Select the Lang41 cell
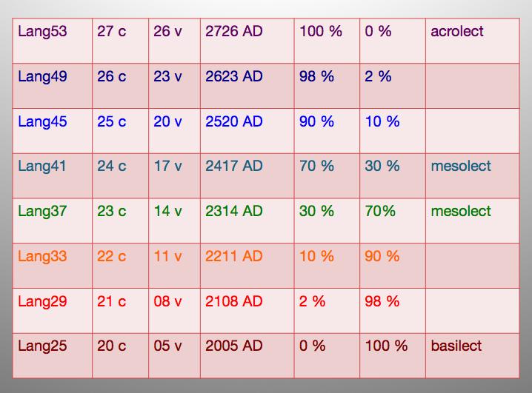Image resolution: width=532 pixels, height=393 pixels. 42,166
